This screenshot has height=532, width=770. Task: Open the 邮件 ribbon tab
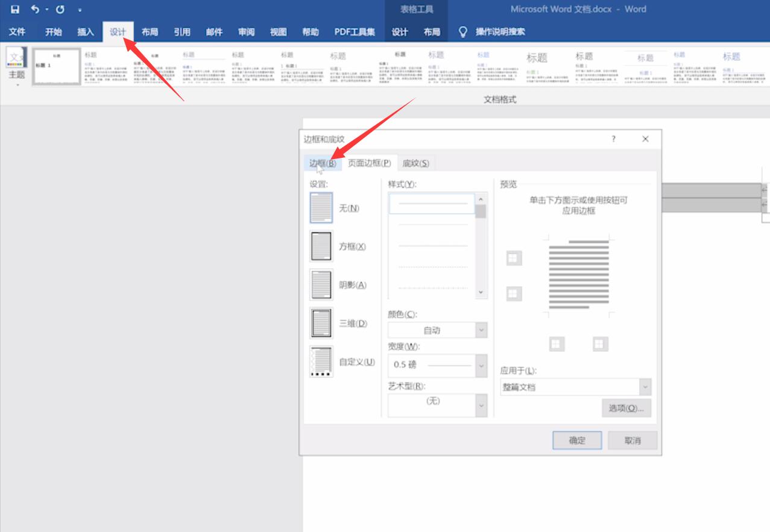click(x=214, y=31)
